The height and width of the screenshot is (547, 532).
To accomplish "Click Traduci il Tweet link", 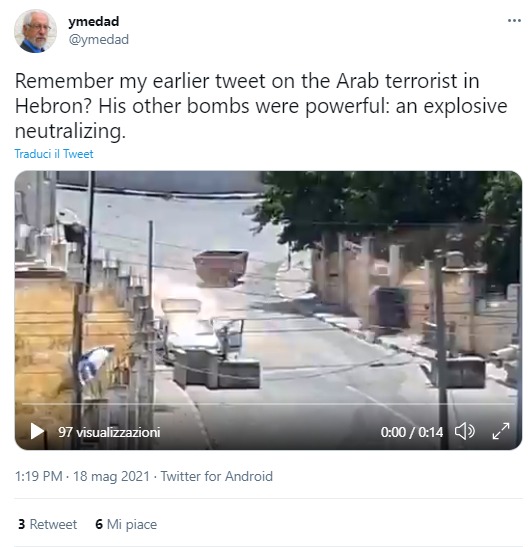I will point(54,154).
